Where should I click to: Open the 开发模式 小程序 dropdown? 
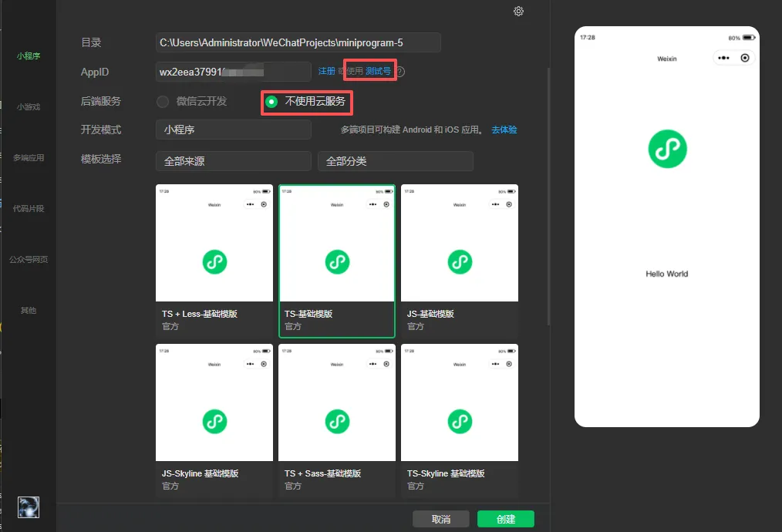234,130
